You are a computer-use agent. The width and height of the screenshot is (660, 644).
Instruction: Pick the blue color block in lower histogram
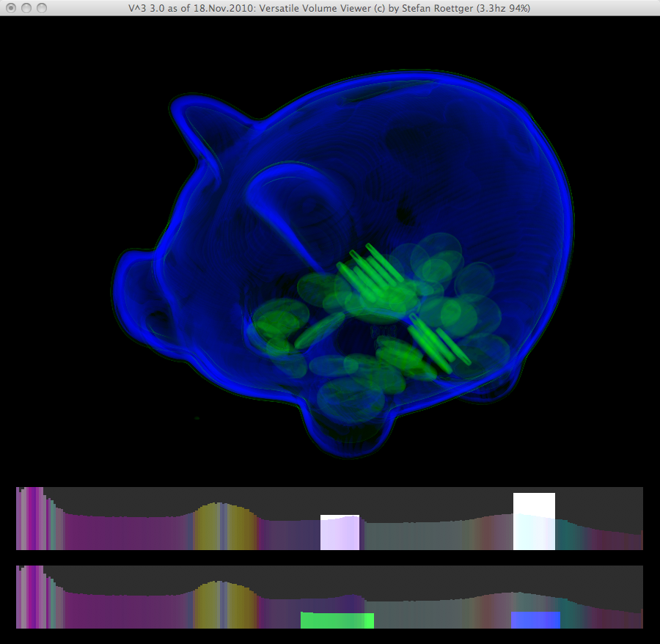click(535, 620)
